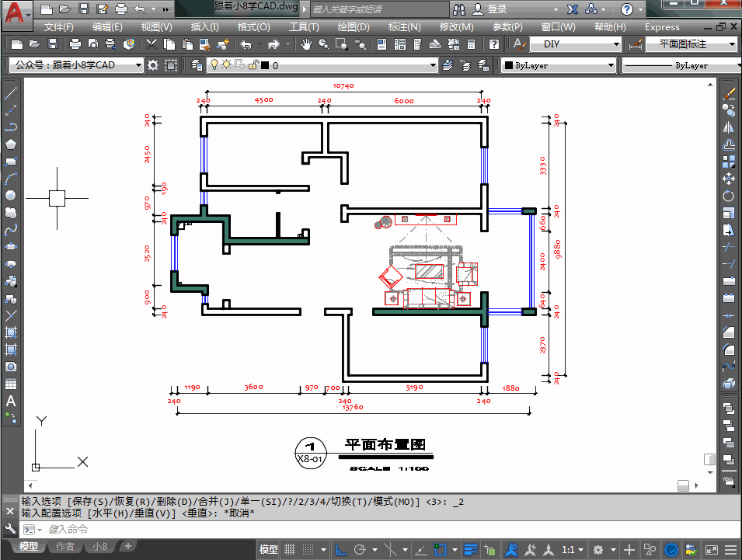This screenshot has width=742, height=560.
Task: Click the Help question mark toolbar icon
Action: [x=493, y=44]
